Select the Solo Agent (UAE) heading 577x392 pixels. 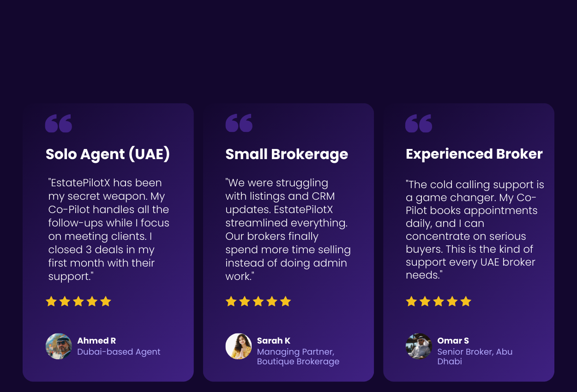pyautogui.click(x=108, y=154)
